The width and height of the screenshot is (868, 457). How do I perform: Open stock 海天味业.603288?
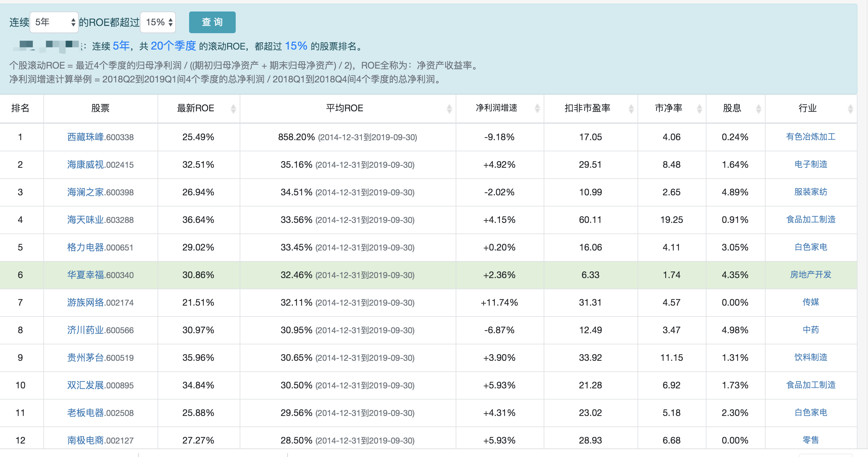coord(100,220)
